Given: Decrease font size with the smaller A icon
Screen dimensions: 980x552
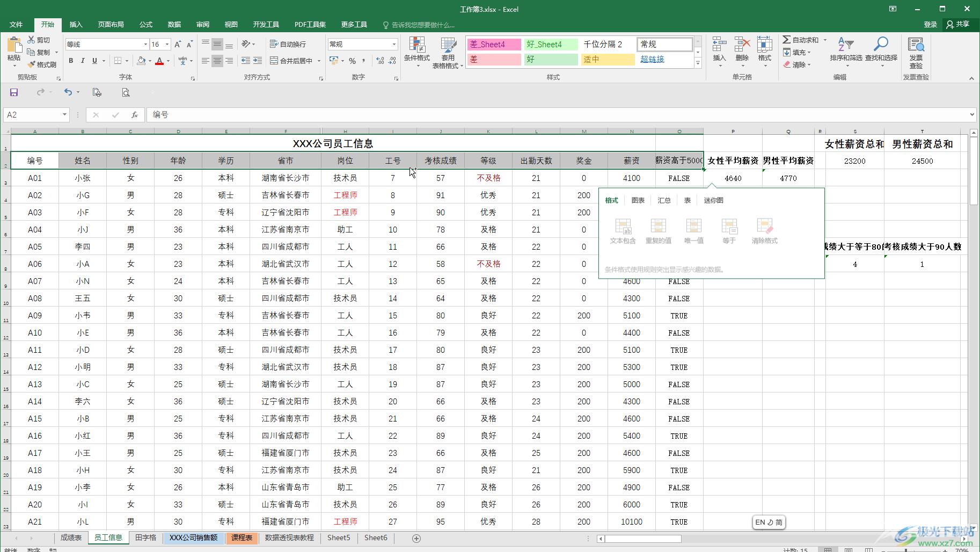Looking at the screenshot, I should pyautogui.click(x=189, y=44).
